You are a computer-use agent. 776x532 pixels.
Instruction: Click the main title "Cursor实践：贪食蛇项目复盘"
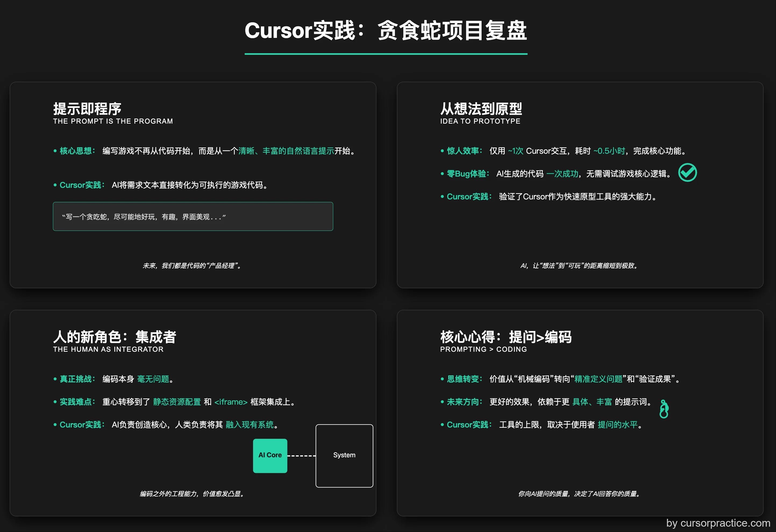pos(386,30)
